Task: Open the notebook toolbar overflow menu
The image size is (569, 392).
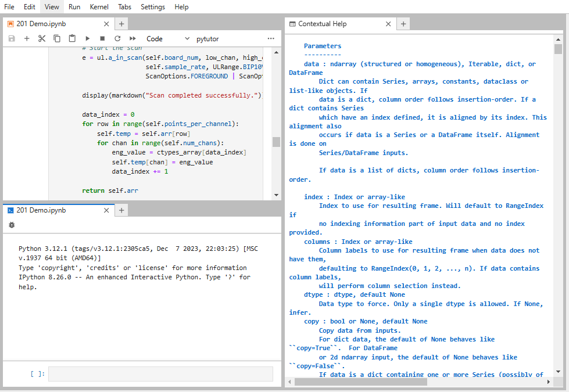Action: pos(271,38)
